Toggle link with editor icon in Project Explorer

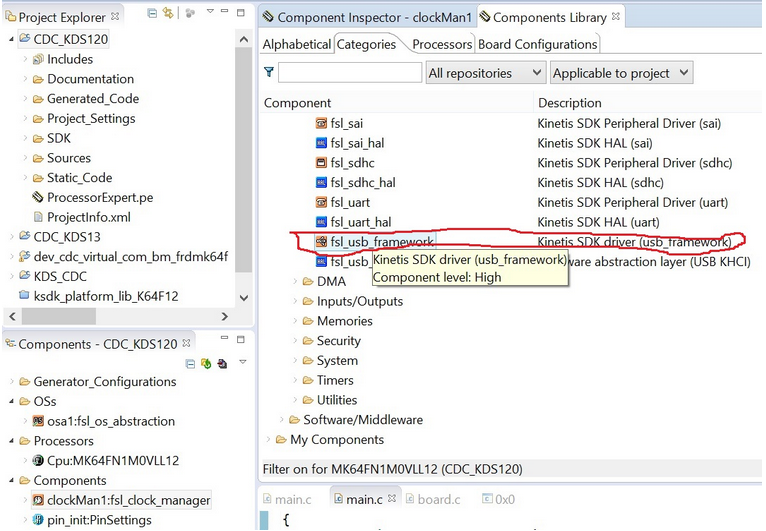click(168, 13)
